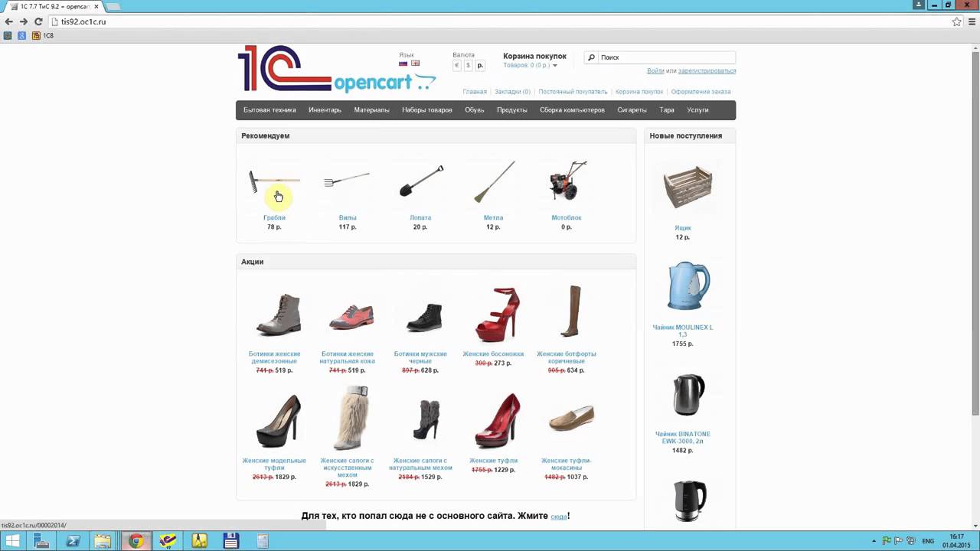Open Закладки (0) link
980x551 pixels.
point(512,92)
